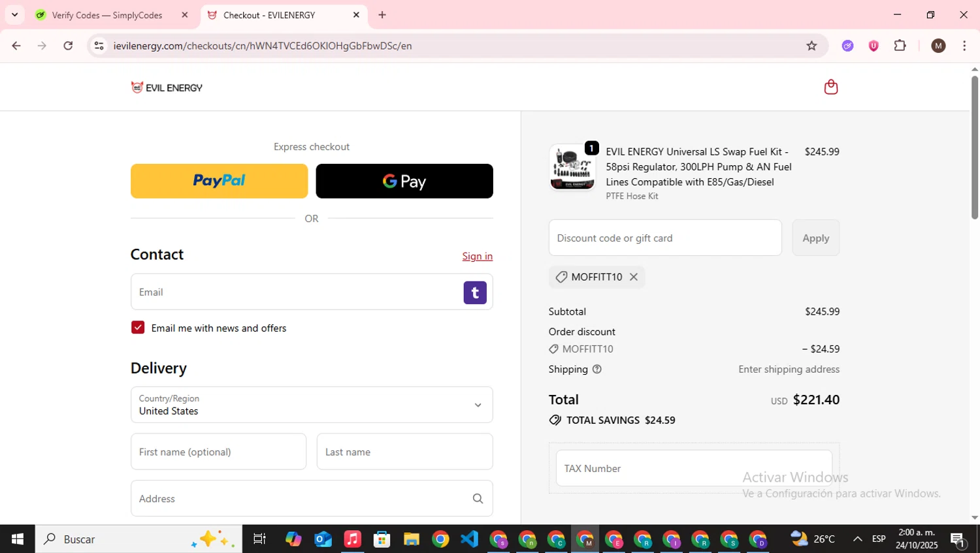Click the TAX Number field

(x=694, y=468)
